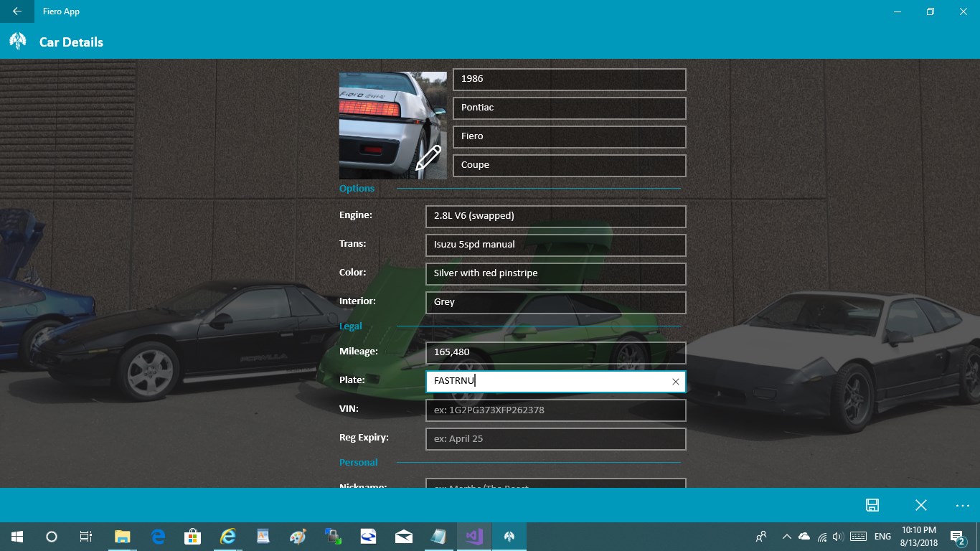Click the Legal section heading
Viewport: 980px width, 551px height.
coord(350,326)
